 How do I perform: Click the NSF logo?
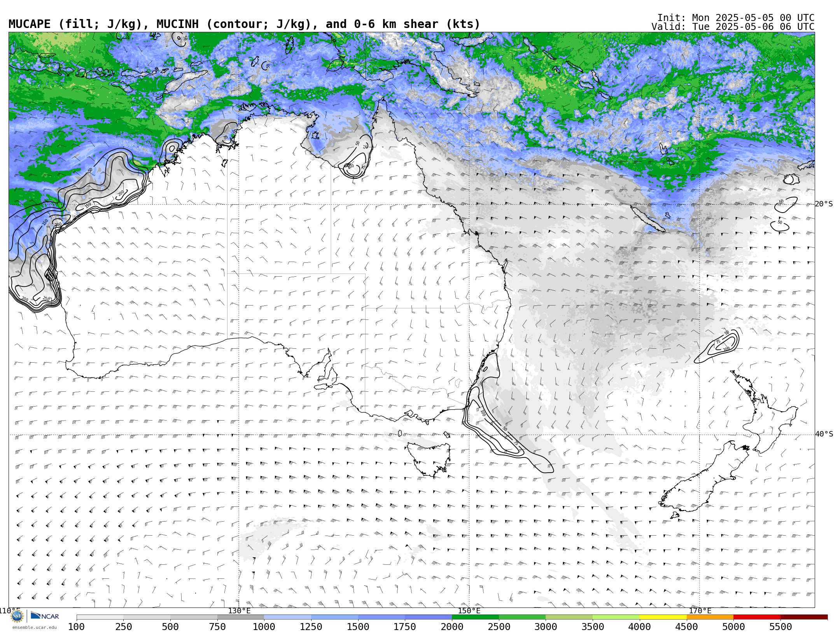pyautogui.click(x=17, y=616)
